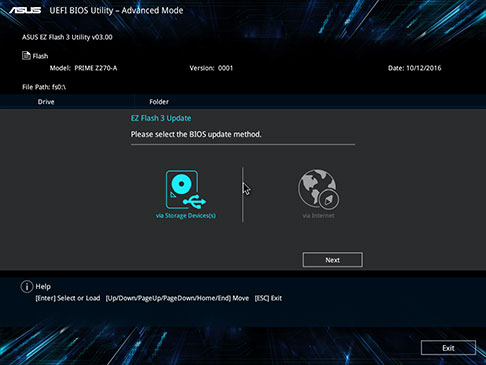Click the Exit button
486x365 pixels.
click(x=448, y=348)
